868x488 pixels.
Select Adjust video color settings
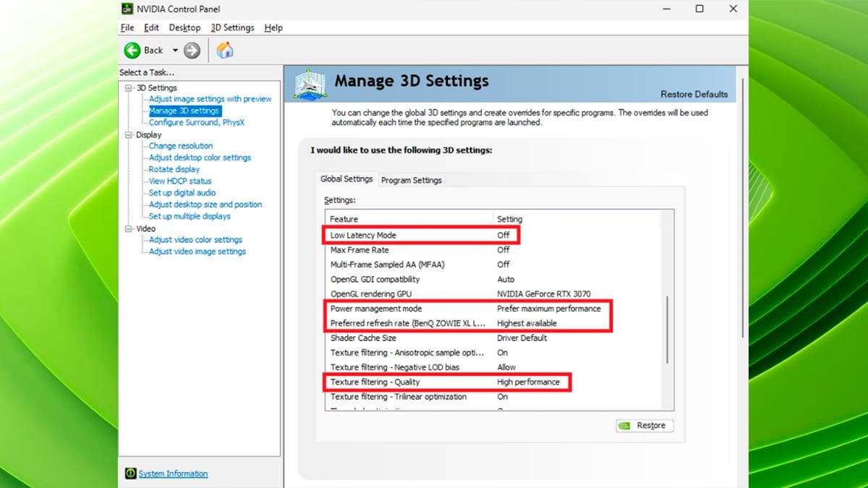pyautogui.click(x=195, y=240)
